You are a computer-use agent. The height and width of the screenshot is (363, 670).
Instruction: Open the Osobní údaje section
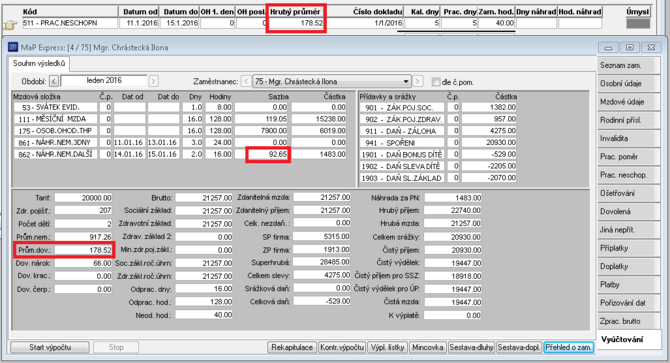(628, 84)
